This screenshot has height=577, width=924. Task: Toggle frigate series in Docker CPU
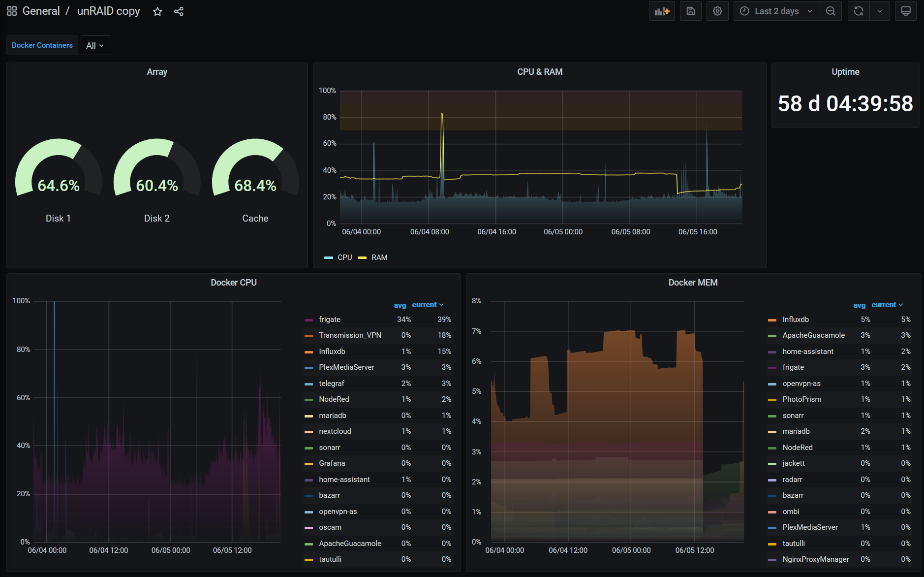click(x=329, y=320)
